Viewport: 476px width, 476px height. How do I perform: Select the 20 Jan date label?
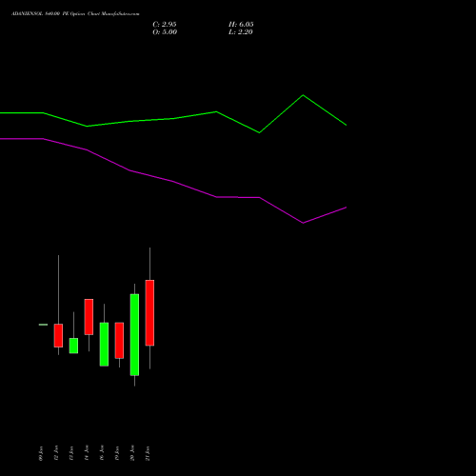(x=132, y=453)
